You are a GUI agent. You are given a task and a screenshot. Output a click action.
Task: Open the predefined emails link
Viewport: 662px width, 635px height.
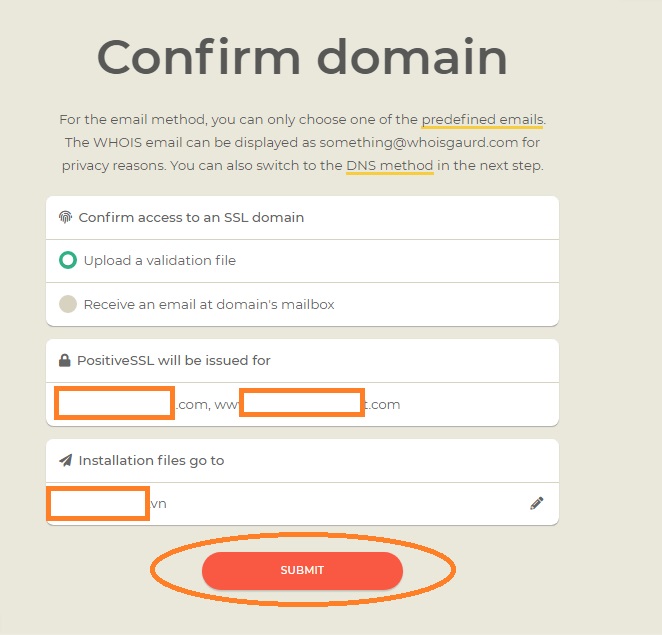[x=483, y=119]
